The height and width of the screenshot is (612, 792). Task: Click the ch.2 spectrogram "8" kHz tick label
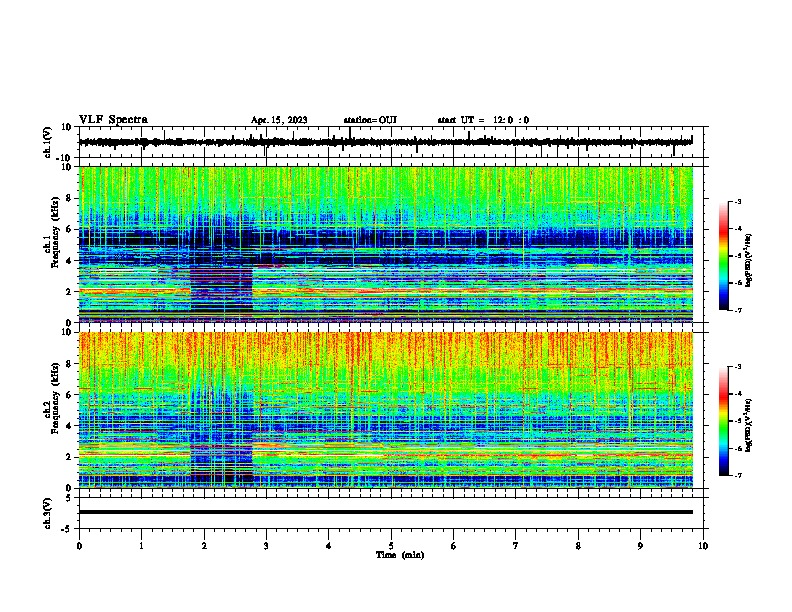pyautogui.click(x=70, y=364)
